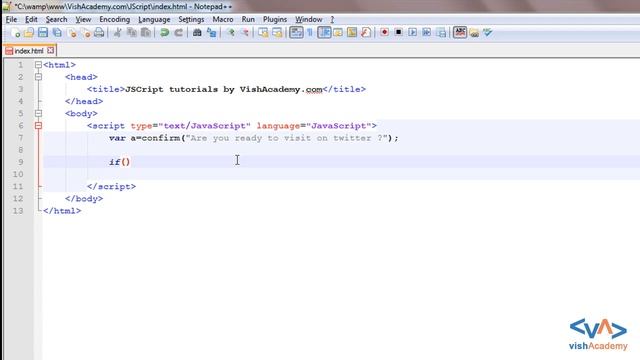Screen dimensions: 640x360
Task: Collapse the head fold on line 2
Action: pyautogui.click(x=38, y=77)
